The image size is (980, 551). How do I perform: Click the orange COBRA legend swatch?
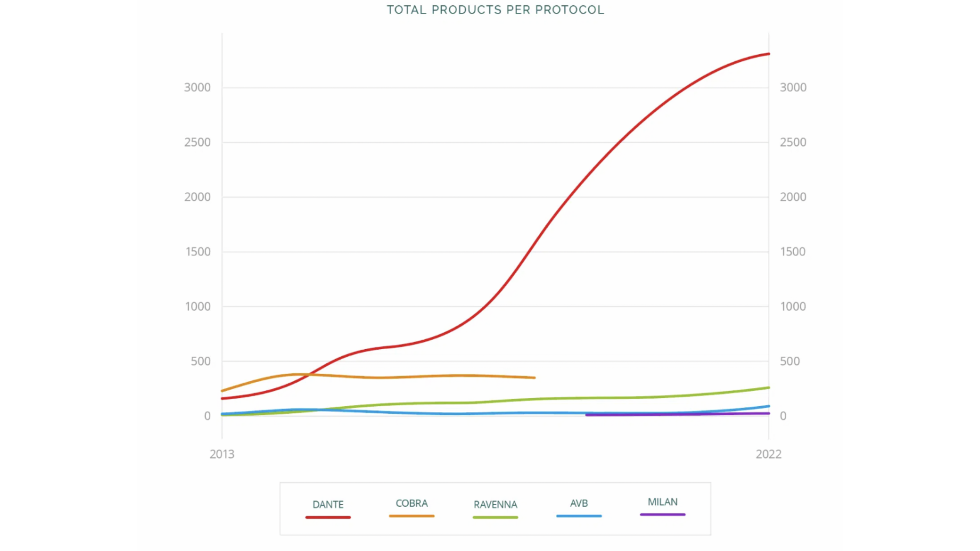coord(412,516)
